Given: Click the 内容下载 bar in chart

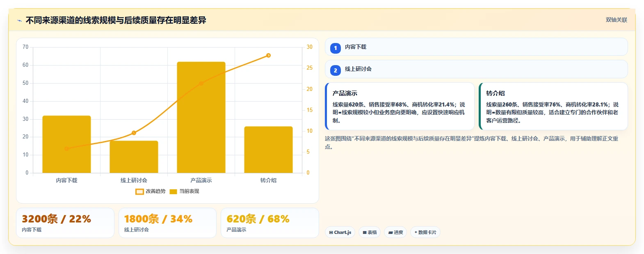Looking at the screenshot, I should click(x=66, y=144).
